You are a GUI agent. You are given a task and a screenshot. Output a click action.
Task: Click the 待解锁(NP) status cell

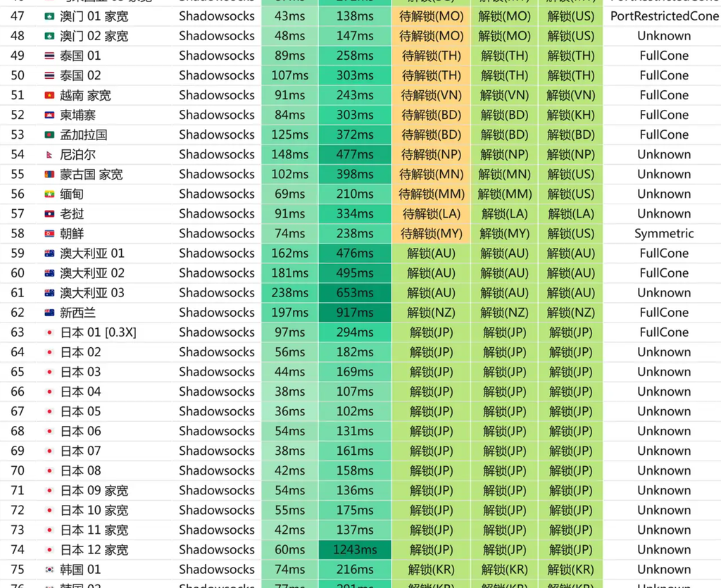pyautogui.click(x=432, y=154)
